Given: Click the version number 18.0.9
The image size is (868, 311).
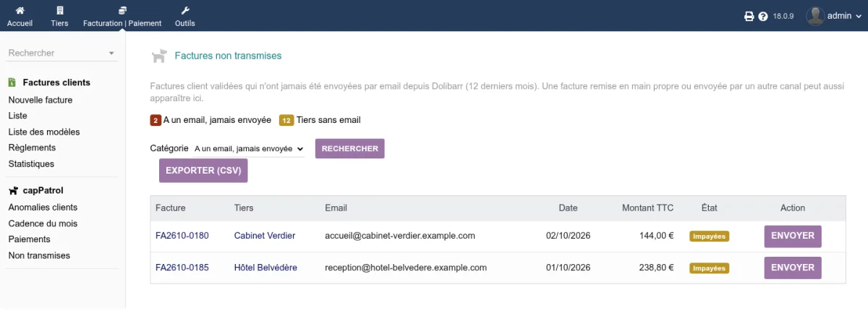Looking at the screenshot, I should pos(783,17).
